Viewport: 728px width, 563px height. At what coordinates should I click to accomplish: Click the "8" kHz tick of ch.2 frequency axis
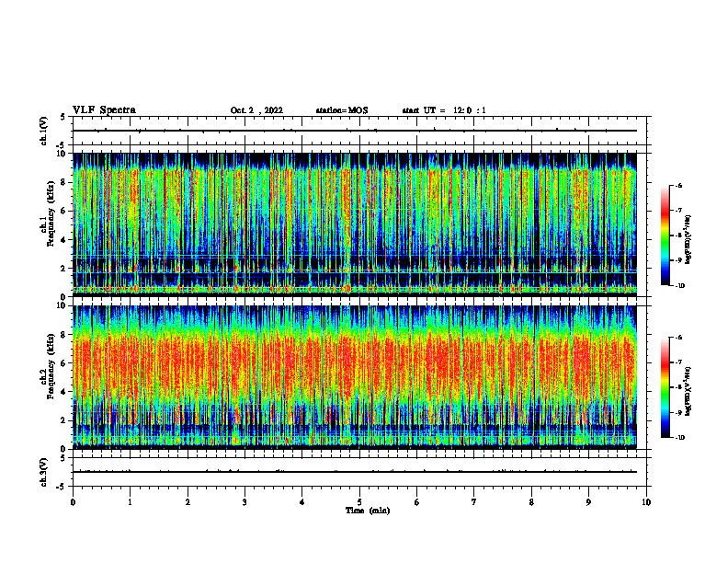[x=63, y=335]
